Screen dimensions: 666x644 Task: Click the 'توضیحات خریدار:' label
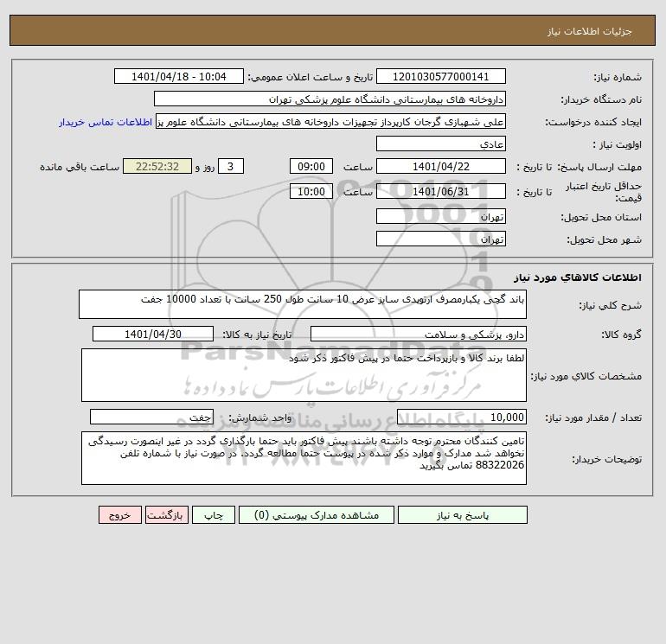(607, 459)
